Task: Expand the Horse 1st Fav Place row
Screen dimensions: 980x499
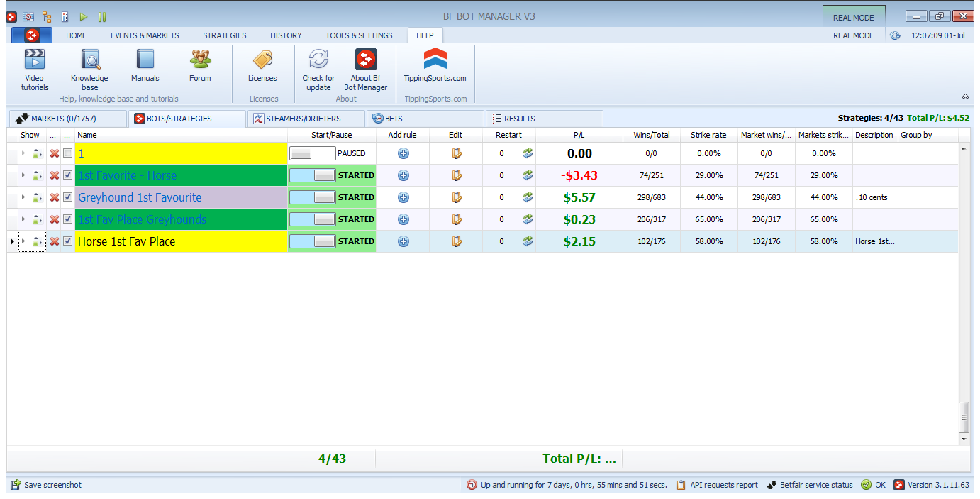Action: 23,241
